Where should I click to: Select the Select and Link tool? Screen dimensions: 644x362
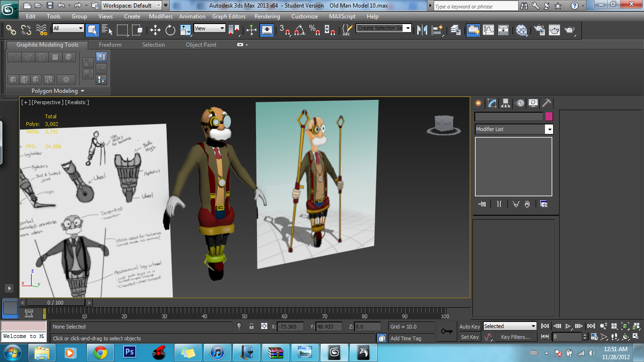click(11, 30)
